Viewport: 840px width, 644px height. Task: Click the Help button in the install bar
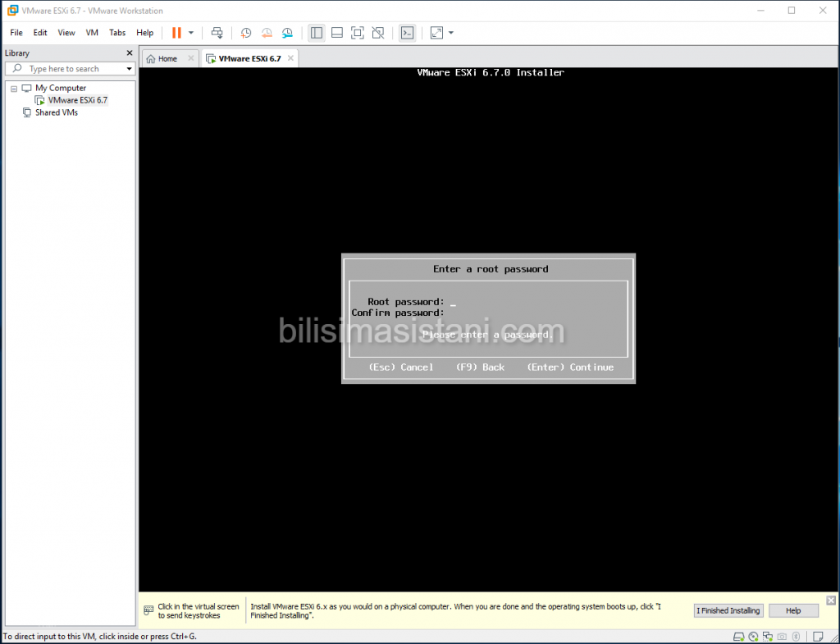click(793, 610)
